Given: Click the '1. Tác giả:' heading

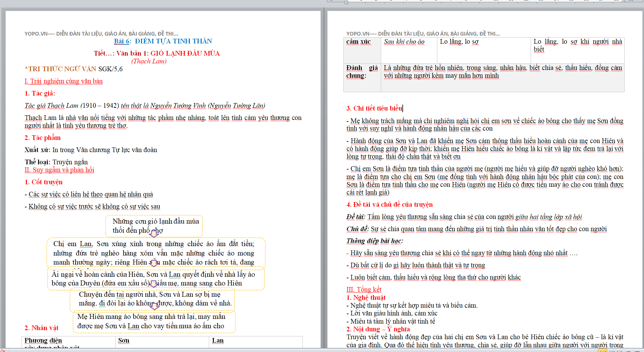Looking at the screenshot, I should point(40,93).
